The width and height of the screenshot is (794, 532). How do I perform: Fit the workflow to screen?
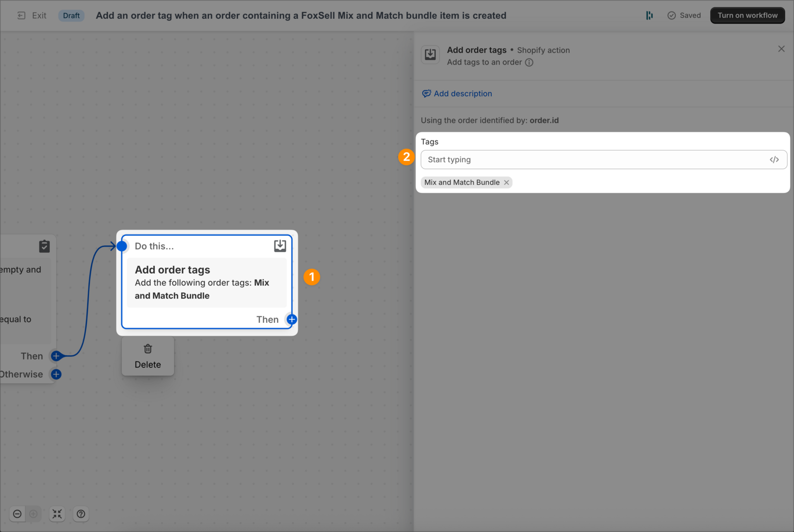[x=57, y=514]
